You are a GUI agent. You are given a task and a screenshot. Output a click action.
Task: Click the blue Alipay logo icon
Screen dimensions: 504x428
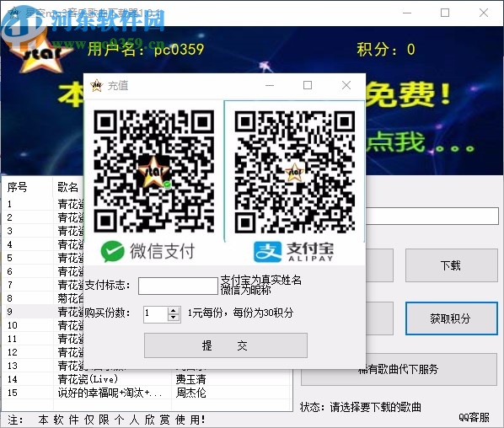coord(267,252)
